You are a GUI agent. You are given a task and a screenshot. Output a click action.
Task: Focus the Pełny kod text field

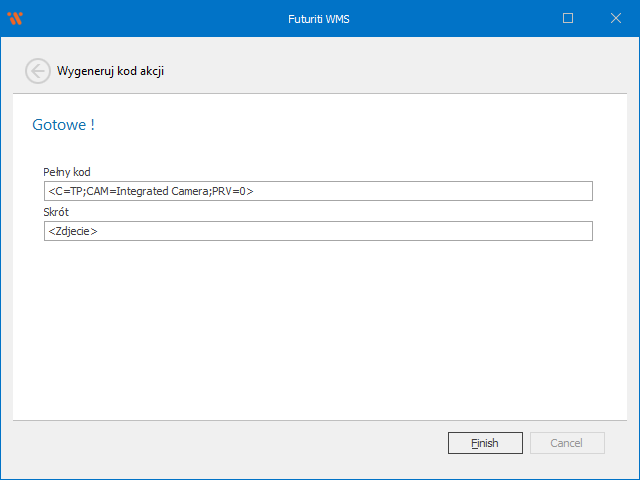pyautogui.click(x=318, y=191)
